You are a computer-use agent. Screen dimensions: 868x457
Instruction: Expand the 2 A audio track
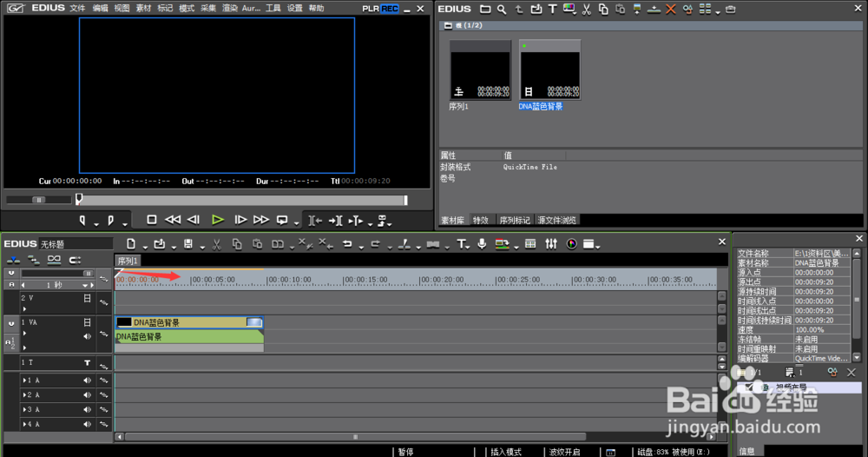click(24, 395)
